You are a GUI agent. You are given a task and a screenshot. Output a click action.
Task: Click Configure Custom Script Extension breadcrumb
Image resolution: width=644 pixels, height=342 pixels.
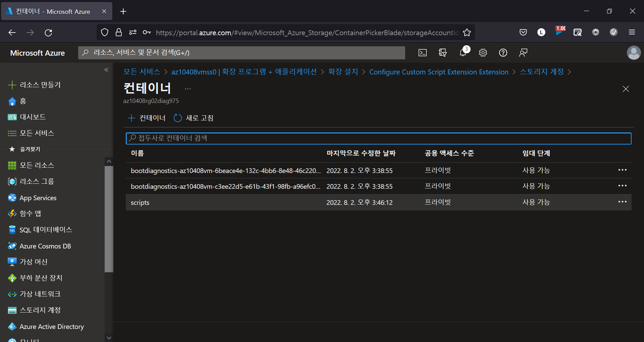tap(439, 72)
